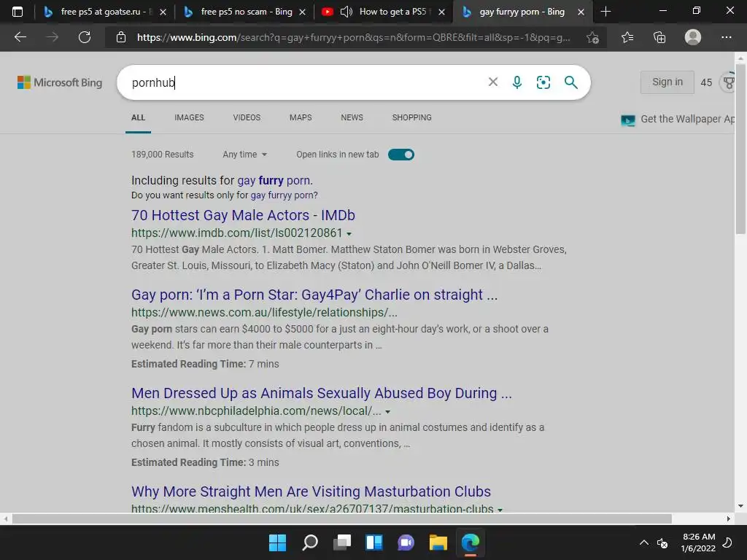Open Teams Chat on taskbar

coord(406,542)
